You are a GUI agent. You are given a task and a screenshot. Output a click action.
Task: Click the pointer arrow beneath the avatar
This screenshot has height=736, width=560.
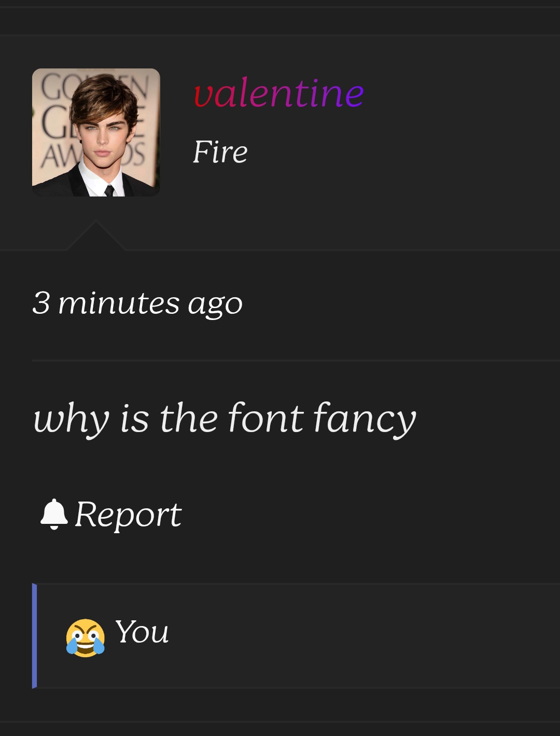pyautogui.click(x=95, y=235)
